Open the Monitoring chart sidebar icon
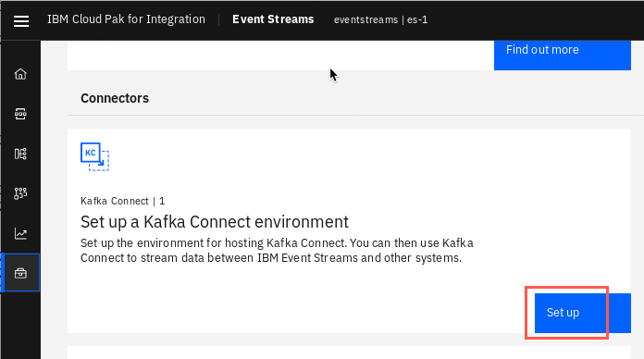 pyautogui.click(x=20, y=233)
